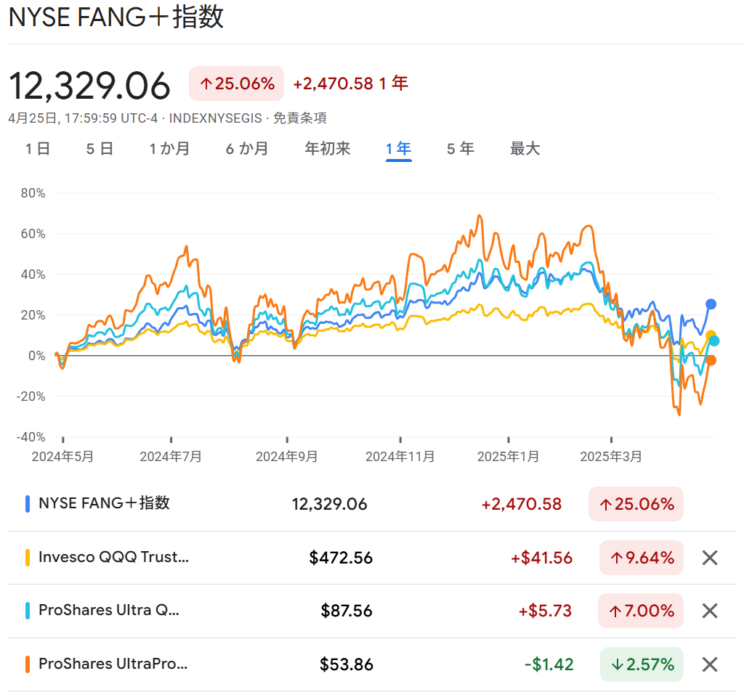Image resolution: width=744 pixels, height=700 pixels.
Task: Choose the 1年 range tab
Action: (x=399, y=149)
